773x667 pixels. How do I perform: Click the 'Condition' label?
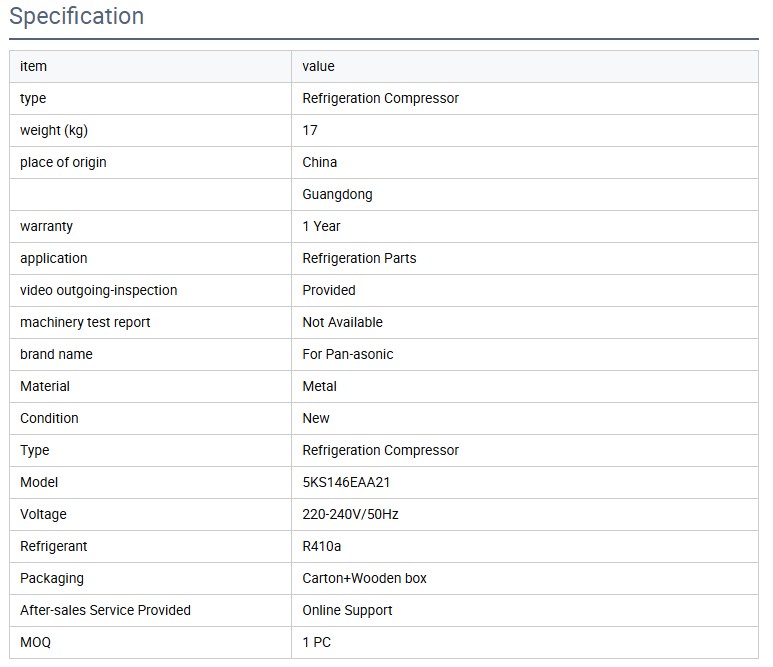49,419
